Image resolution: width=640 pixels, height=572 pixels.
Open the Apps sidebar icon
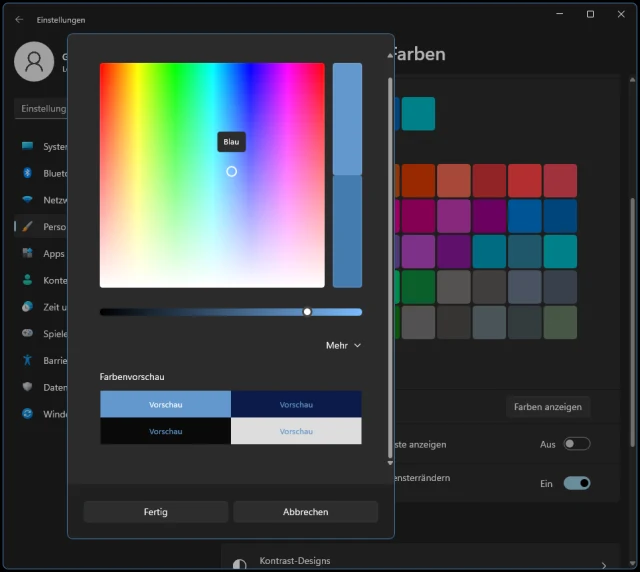click(x=28, y=254)
